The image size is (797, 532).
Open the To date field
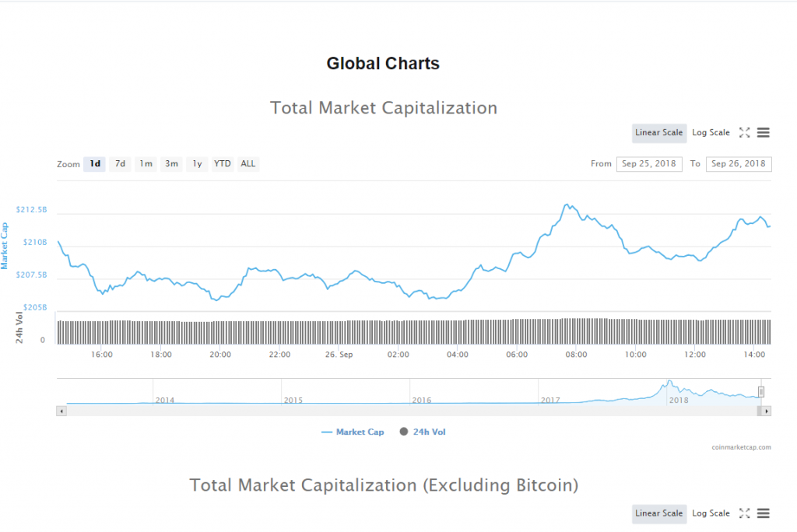coord(738,164)
